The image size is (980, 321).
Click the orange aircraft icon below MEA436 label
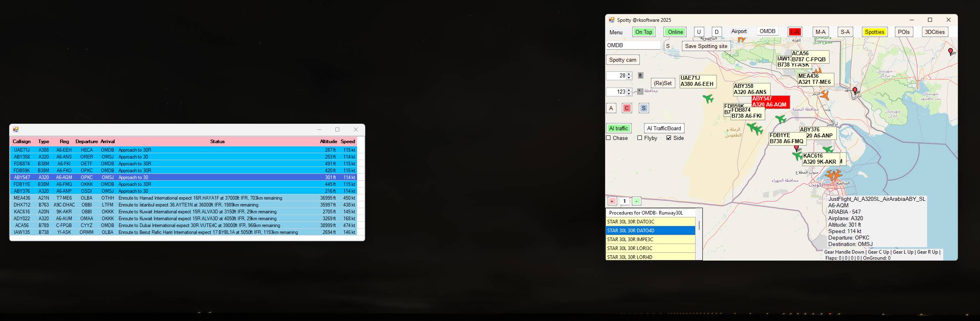pos(824,96)
